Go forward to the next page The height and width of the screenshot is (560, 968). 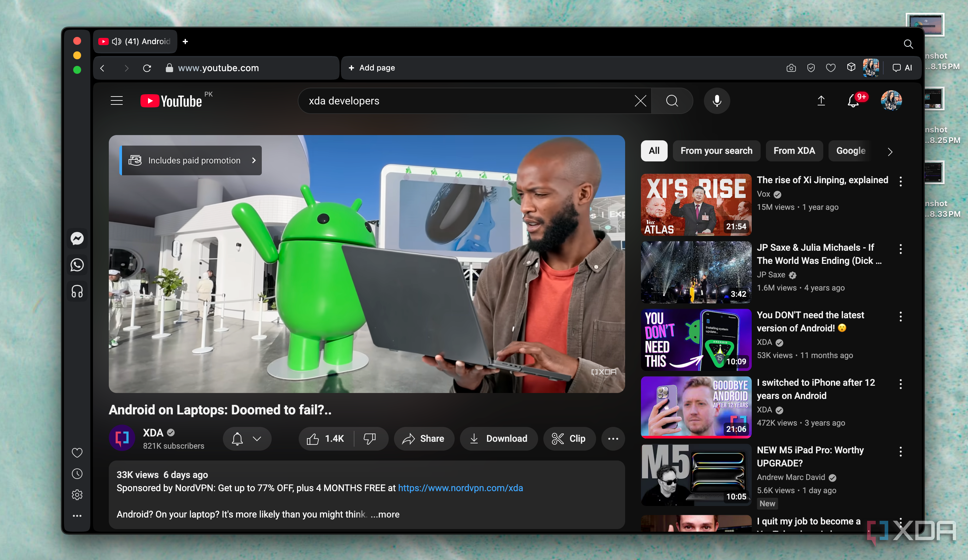click(x=126, y=68)
